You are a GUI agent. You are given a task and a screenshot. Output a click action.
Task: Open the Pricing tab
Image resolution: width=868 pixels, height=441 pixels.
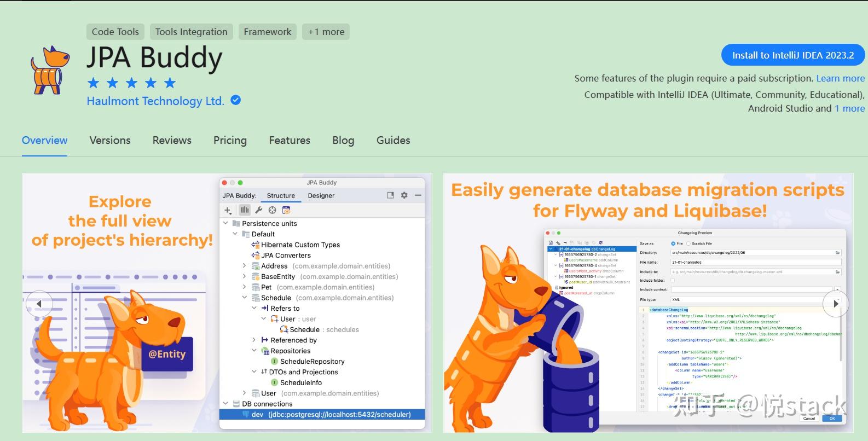(x=230, y=140)
